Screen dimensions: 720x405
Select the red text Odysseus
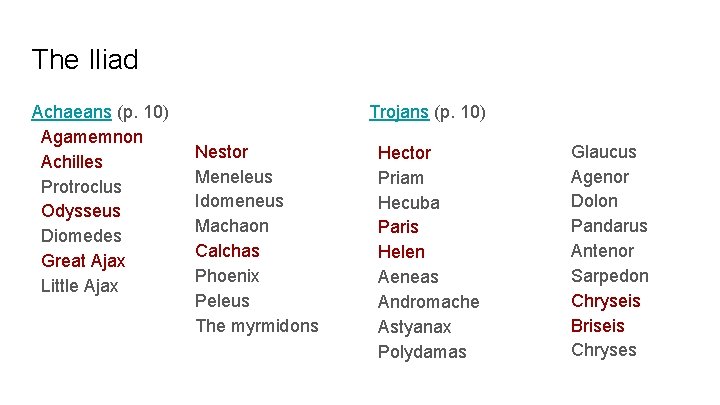tap(80, 211)
